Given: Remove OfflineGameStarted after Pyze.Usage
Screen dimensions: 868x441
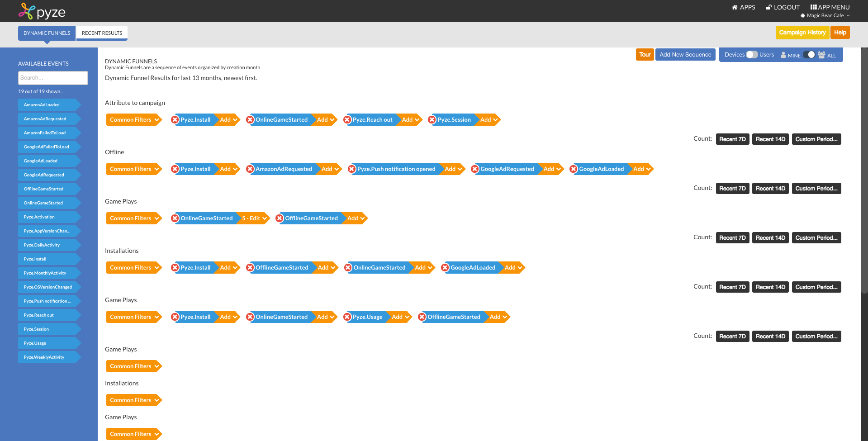Looking at the screenshot, I should (422, 317).
